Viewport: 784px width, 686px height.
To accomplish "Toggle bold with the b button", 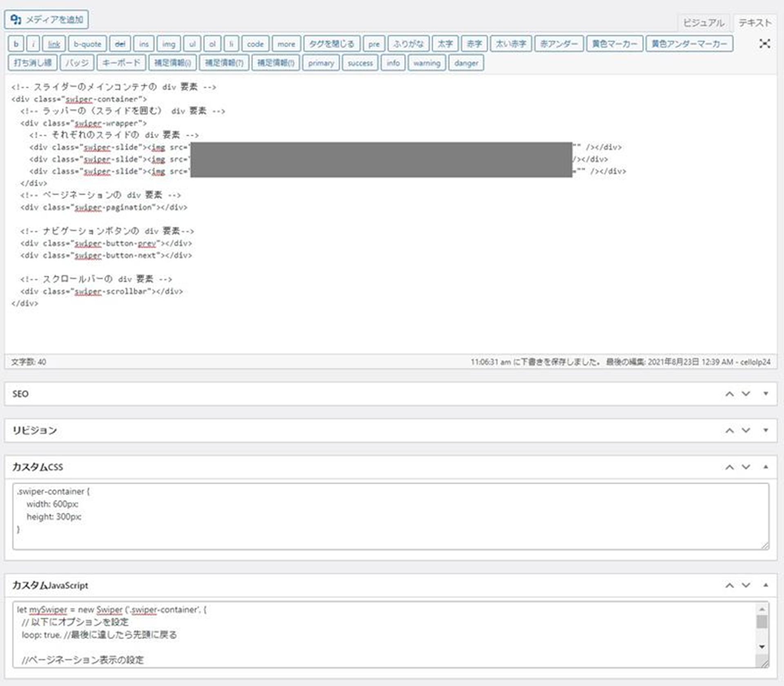I will click(x=16, y=44).
